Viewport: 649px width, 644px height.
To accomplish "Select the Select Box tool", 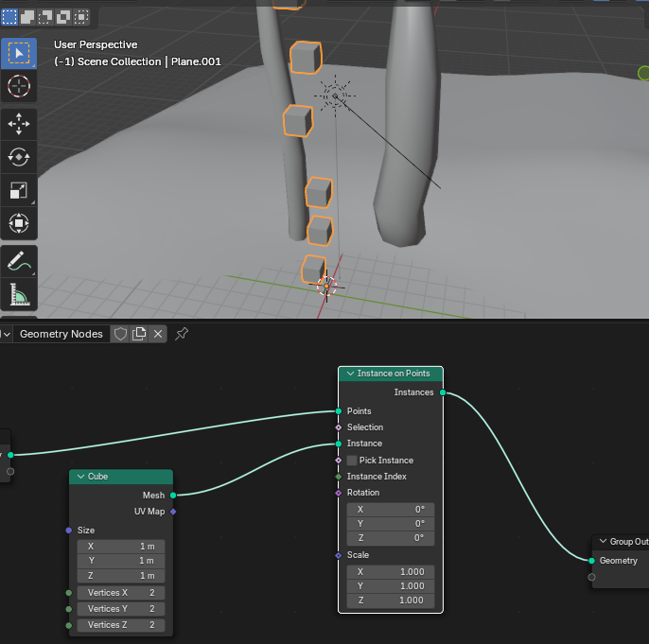I will tap(19, 53).
